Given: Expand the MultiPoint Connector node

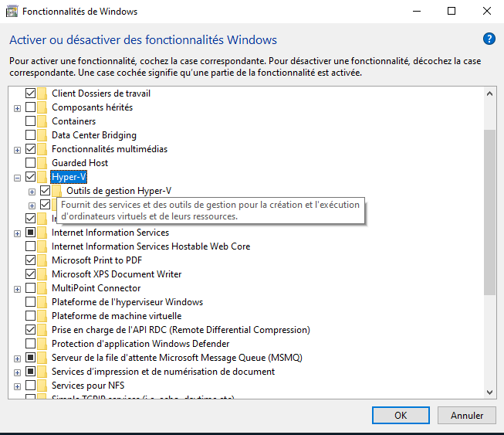Looking at the screenshot, I should [17, 290].
